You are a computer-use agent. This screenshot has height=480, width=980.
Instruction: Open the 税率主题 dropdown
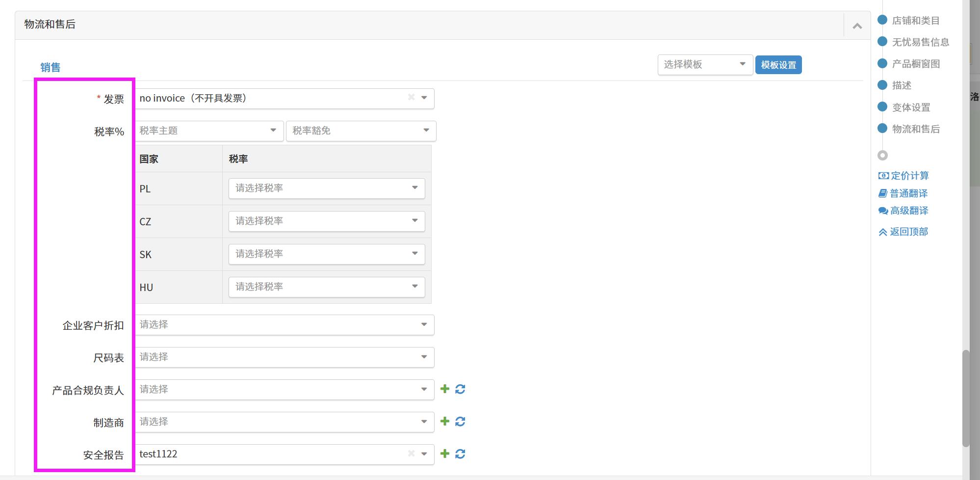pyautogui.click(x=209, y=131)
